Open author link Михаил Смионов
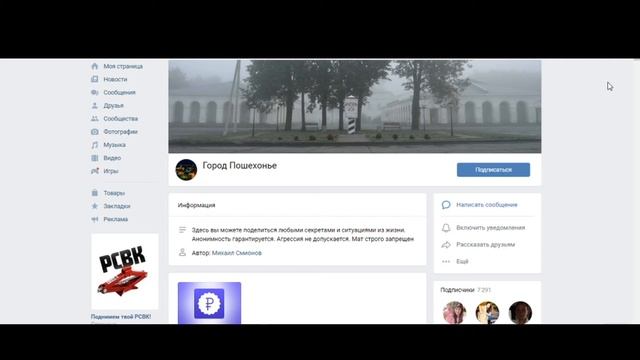Viewport: 640px width, 360px height. coord(237,253)
